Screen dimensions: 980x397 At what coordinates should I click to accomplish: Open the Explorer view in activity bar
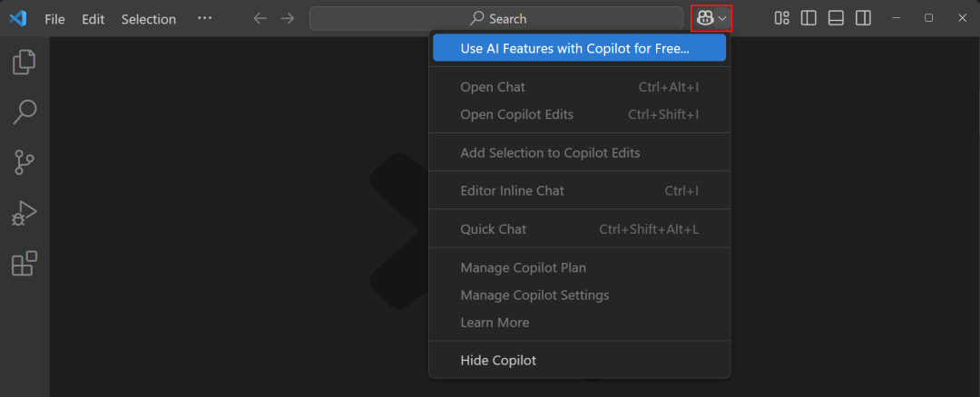coord(24,62)
